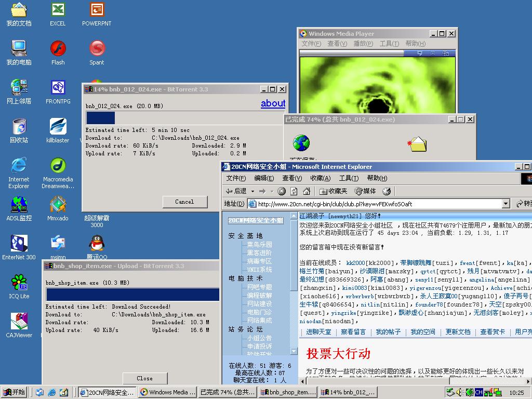Image resolution: width=532 pixels, height=399 pixels.
Task: Click the sidebar frame scroll-up arrow
Action: point(294,216)
